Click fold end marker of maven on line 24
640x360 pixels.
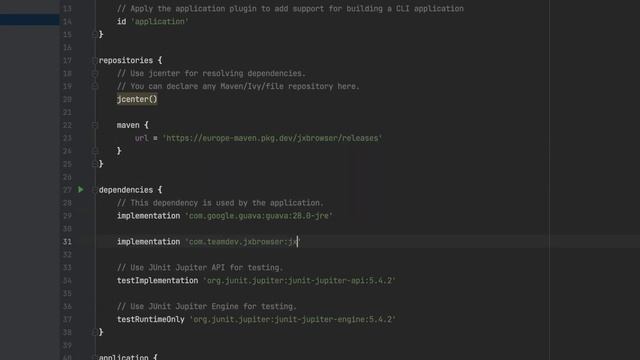tap(95, 151)
